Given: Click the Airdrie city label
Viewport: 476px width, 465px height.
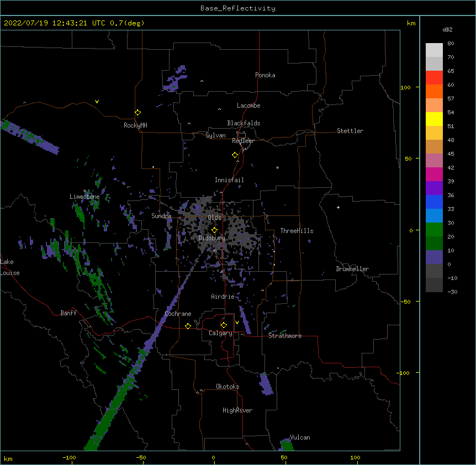Looking at the screenshot, I should [x=223, y=297].
